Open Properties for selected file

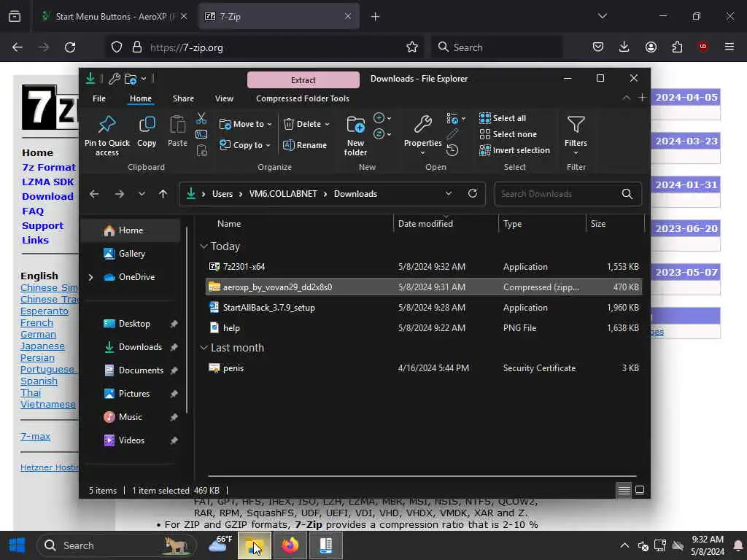422,136
